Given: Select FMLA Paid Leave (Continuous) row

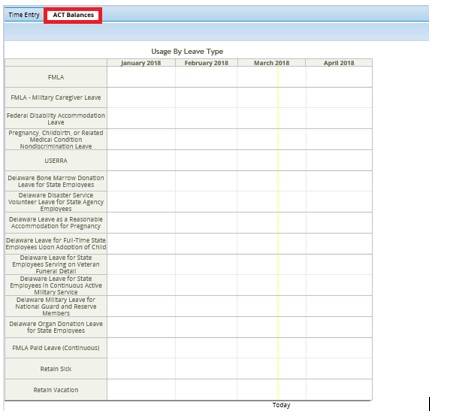Looking at the screenshot, I should pos(56,348).
